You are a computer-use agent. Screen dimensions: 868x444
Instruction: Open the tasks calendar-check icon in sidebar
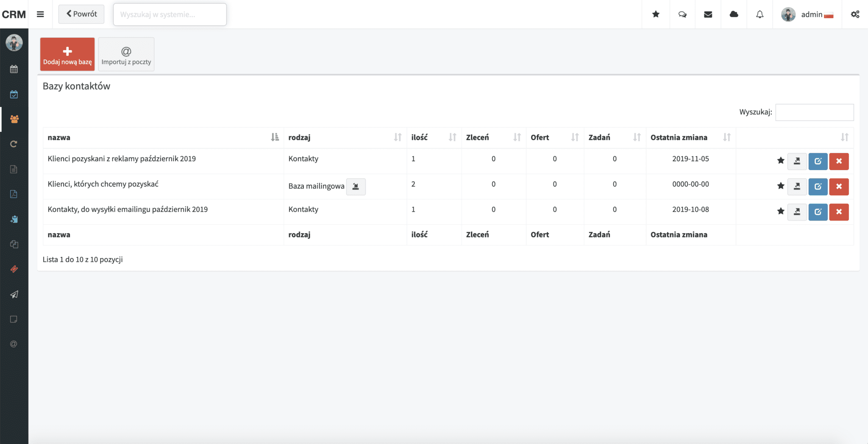point(14,94)
